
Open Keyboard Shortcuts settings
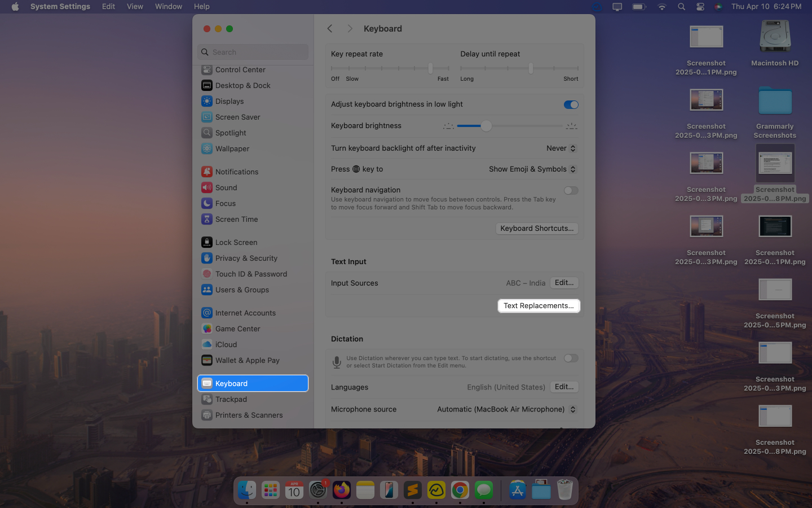coord(536,228)
